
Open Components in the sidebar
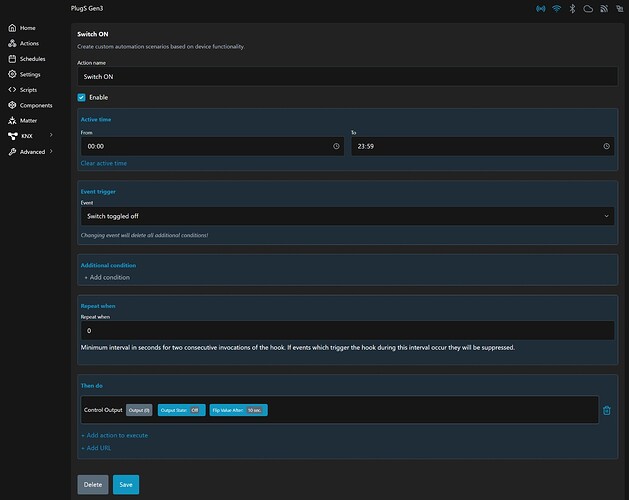click(x=36, y=106)
